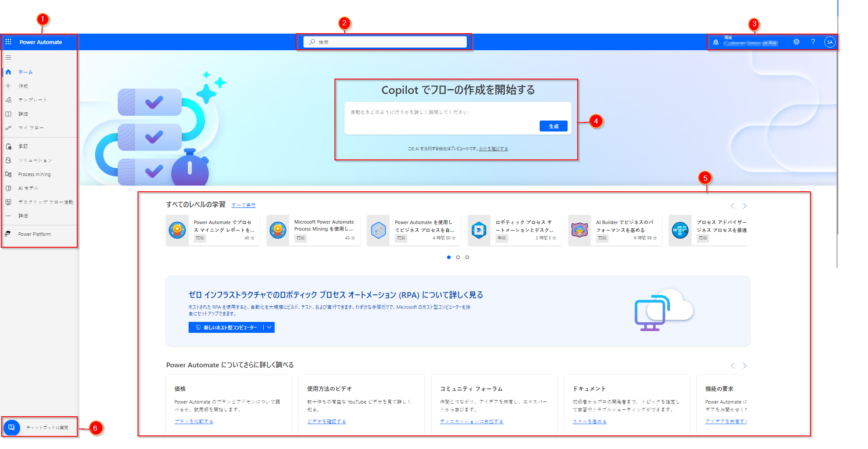Click the environment icon in the header
Screen dimensions: 868x449
click(x=716, y=42)
